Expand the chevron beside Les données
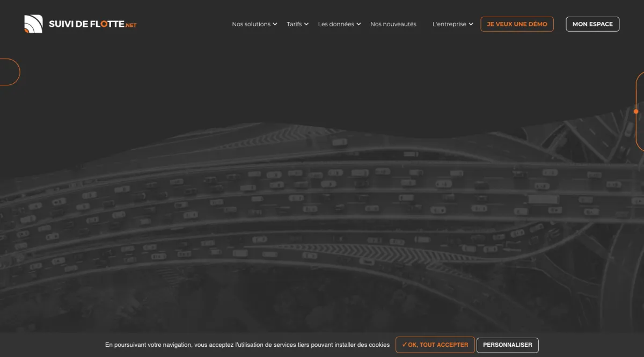Screen dimensions: 644x357 (358, 24)
